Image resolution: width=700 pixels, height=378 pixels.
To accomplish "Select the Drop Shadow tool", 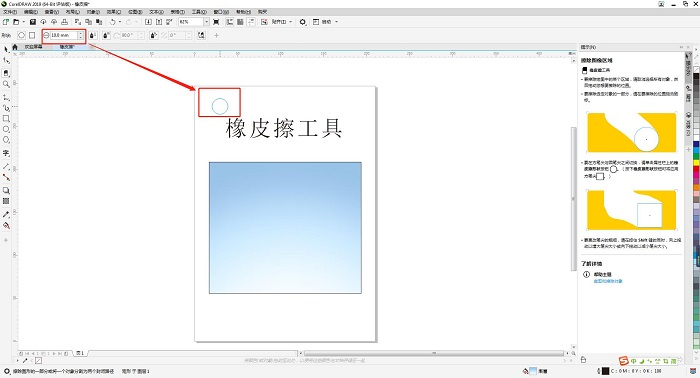I will pyautogui.click(x=6, y=190).
